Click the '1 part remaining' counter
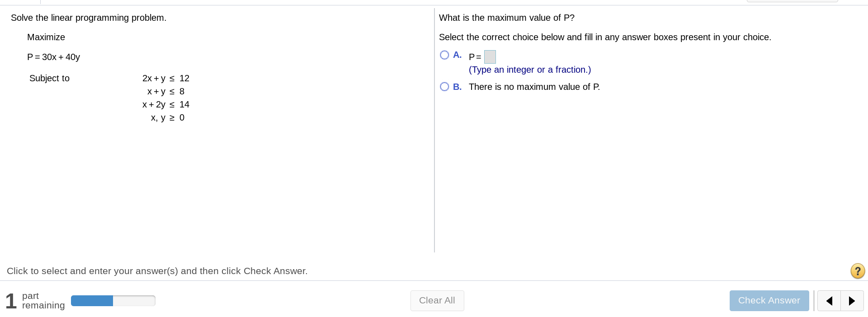The width and height of the screenshot is (868, 317). 35,301
